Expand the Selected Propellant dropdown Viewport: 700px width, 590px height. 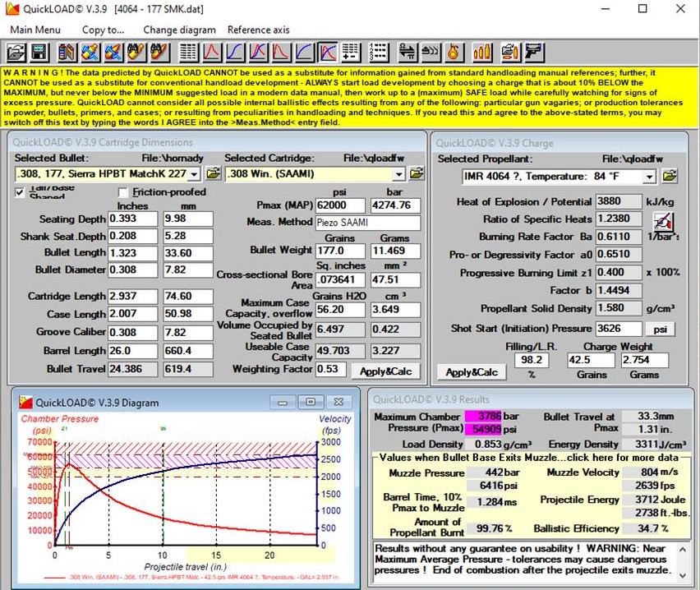click(x=650, y=177)
